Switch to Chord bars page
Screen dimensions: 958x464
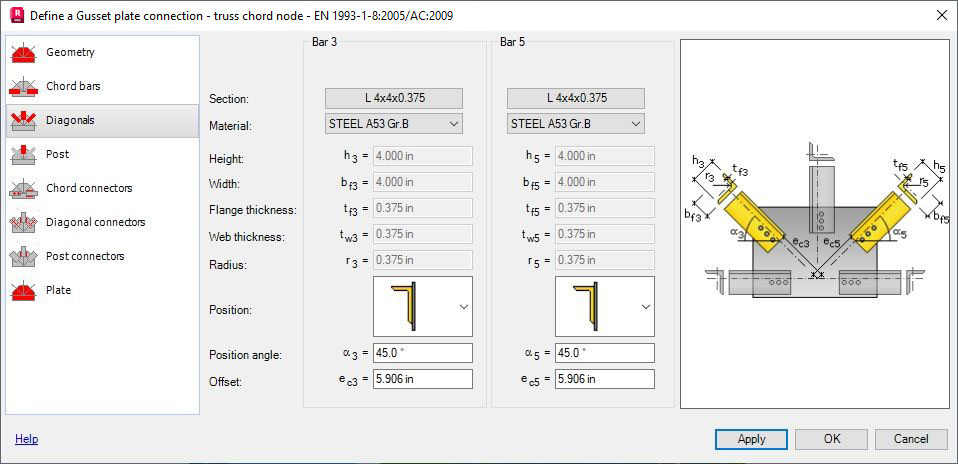[73, 86]
